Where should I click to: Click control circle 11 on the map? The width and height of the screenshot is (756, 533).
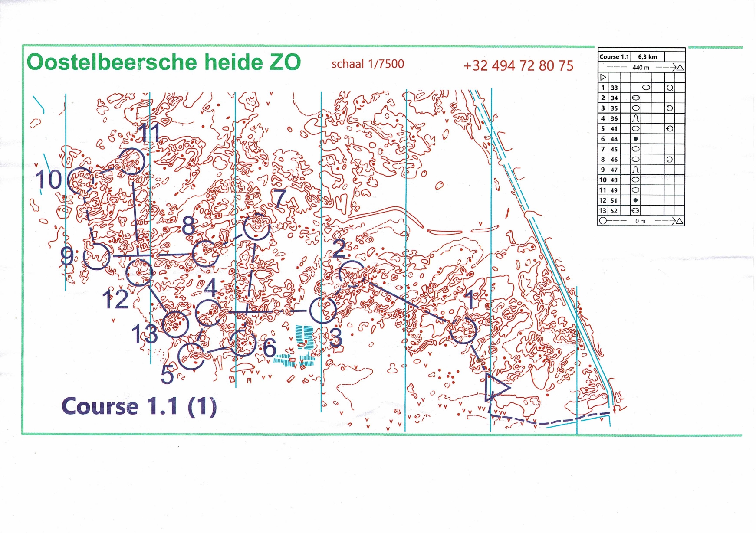point(131,161)
